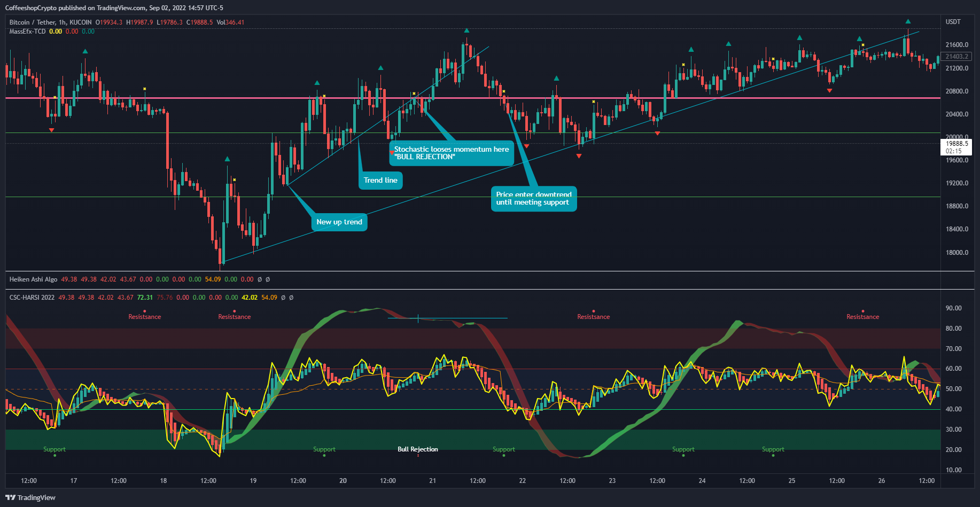Click the volume value Vol346.41 in the legend
980x507 pixels.
230,22
